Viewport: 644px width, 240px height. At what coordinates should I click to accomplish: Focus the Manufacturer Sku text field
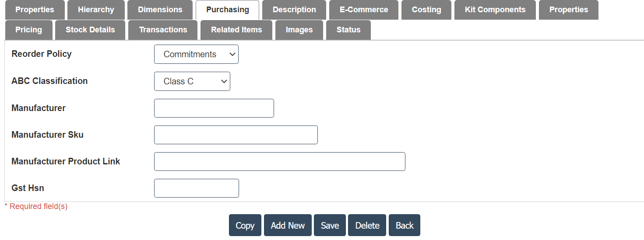[x=236, y=135]
